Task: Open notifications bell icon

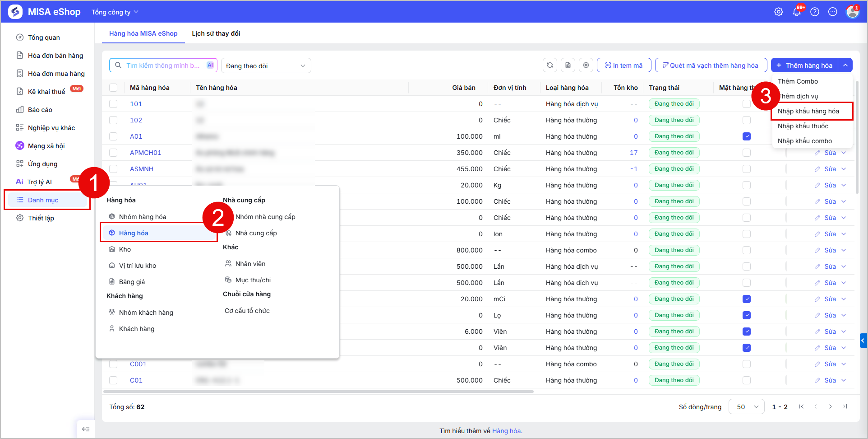Action: [797, 12]
